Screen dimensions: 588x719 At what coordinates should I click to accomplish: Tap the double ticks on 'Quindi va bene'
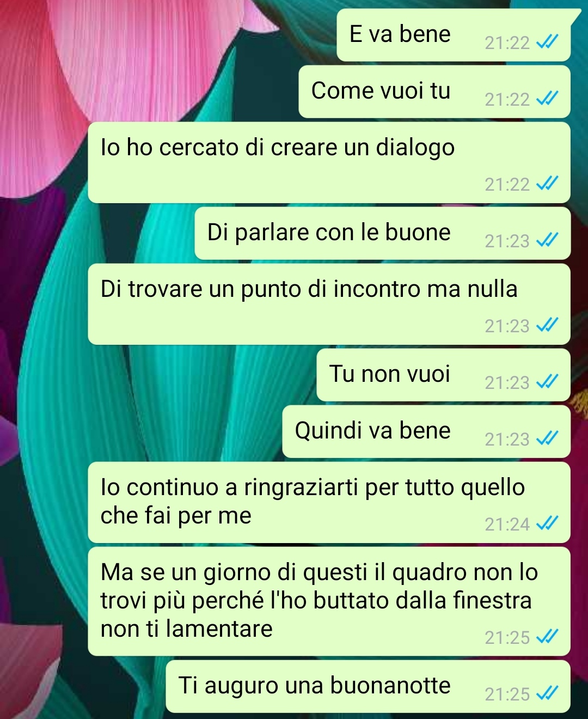[x=547, y=438]
